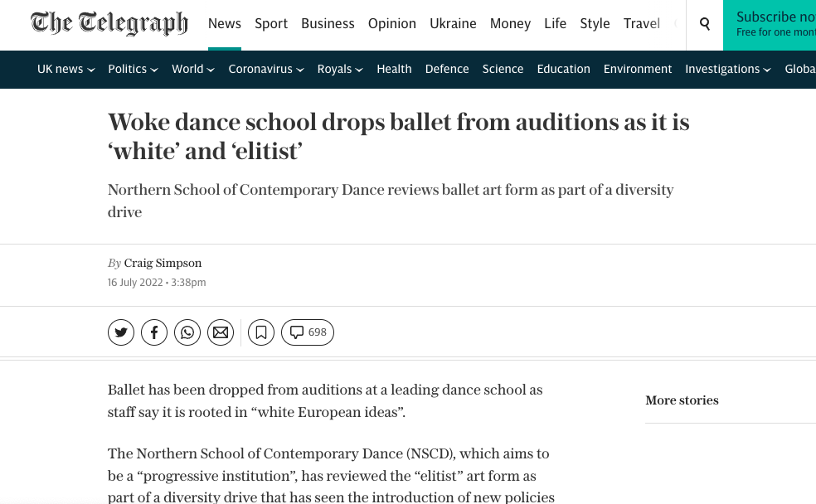This screenshot has height=504, width=816.
Task: Open the World dropdown menu
Action: click(193, 70)
